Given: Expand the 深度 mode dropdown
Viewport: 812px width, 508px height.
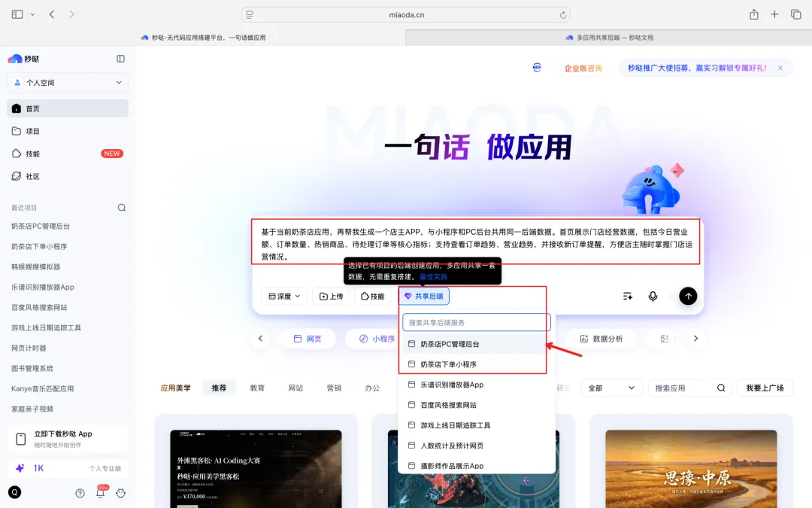Looking at the screenshot, I should (x=284, y=296).
